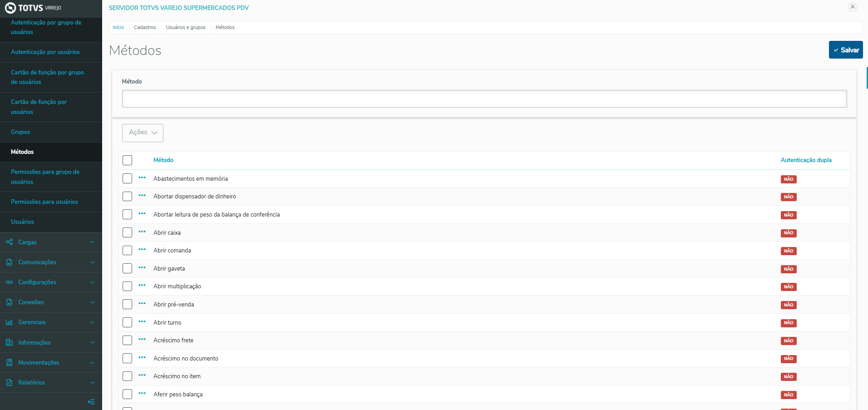Expand the Conexões menu chevron

tap(93, 302)
